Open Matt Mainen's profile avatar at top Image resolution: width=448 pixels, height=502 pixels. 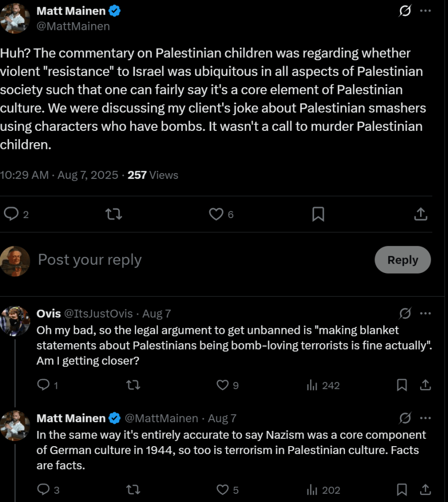tap(15, 18)
